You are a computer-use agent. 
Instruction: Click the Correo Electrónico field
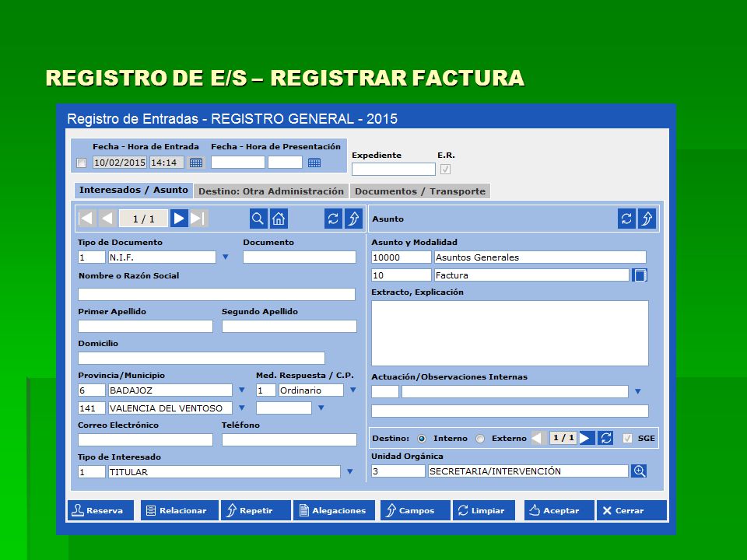tap(146, 439)
